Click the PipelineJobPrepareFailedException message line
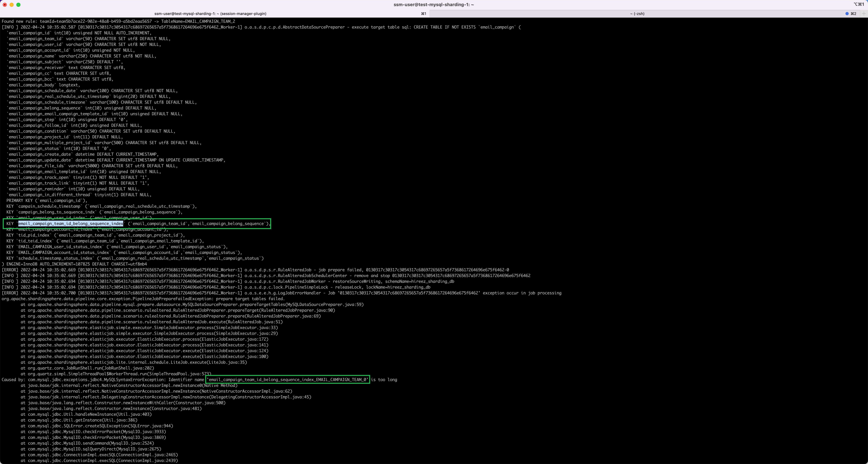Viewport: 868px width, 464px height. [143, 299]
